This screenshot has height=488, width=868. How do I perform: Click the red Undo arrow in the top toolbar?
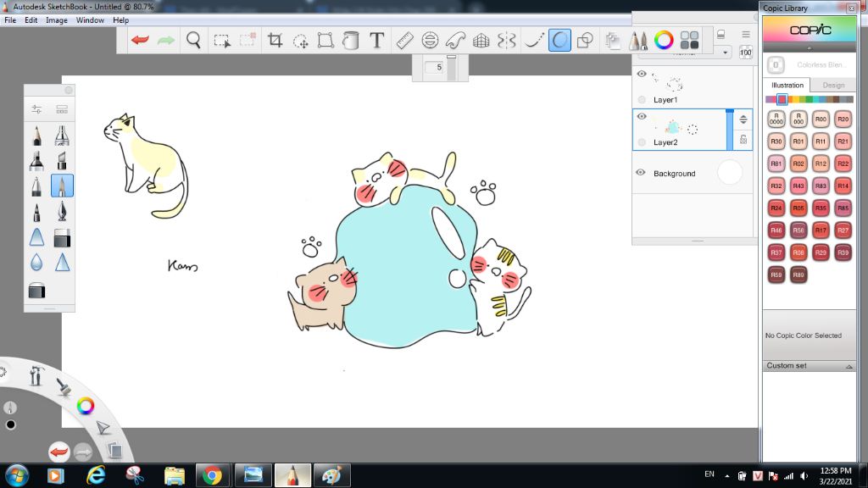click(140, 40)
